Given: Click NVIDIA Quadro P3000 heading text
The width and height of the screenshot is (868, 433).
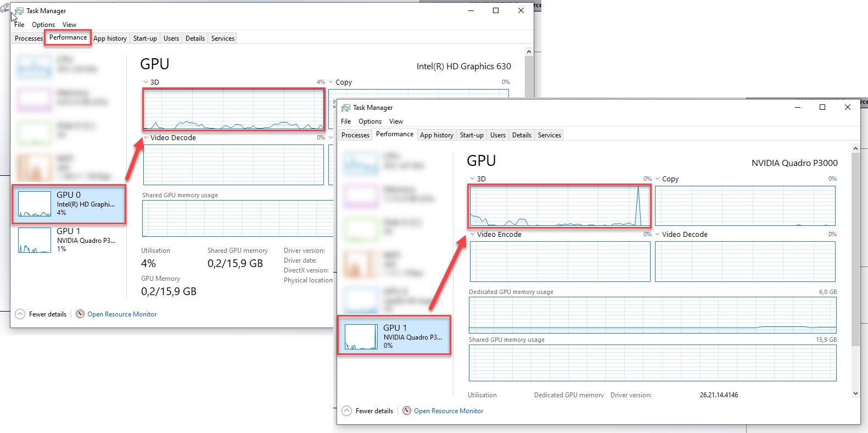Looking at the screenshot, I should coord(794,163).
